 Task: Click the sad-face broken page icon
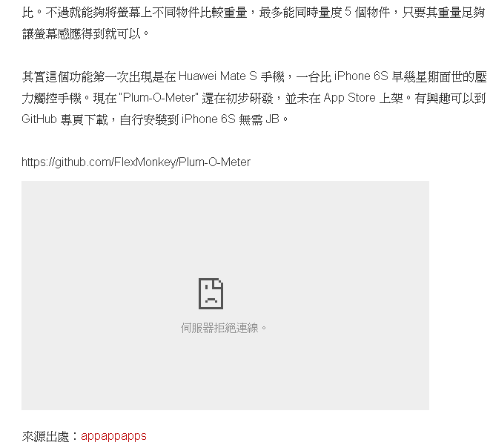[x=211, y=294]
